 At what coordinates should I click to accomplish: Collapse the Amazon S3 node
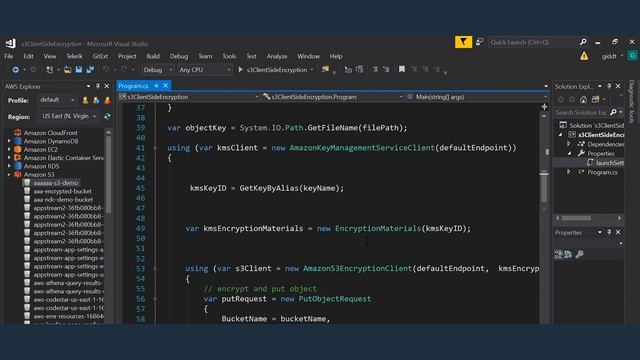pyautogui.click(x=9, y=175)
